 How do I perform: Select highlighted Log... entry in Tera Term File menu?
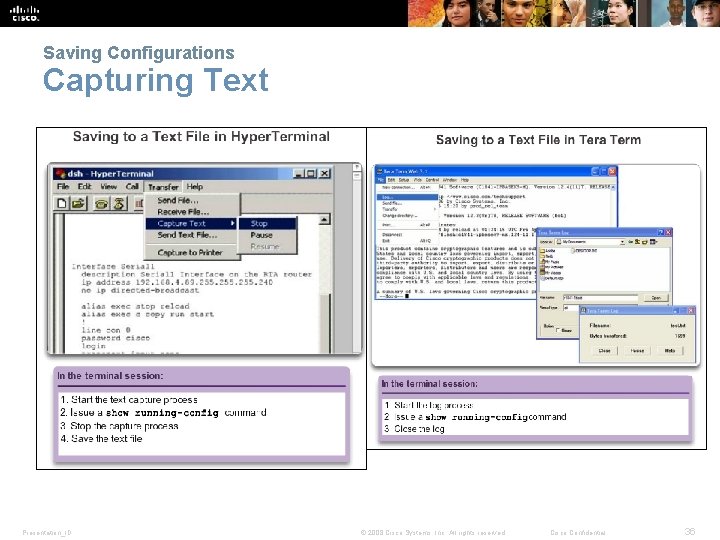(x=407, y=197)
